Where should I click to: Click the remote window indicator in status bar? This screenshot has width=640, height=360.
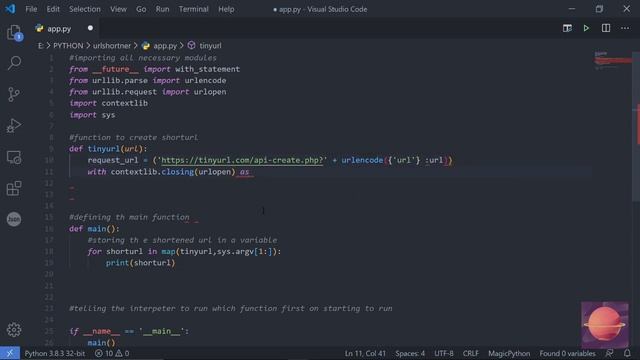tap(9, 353)
